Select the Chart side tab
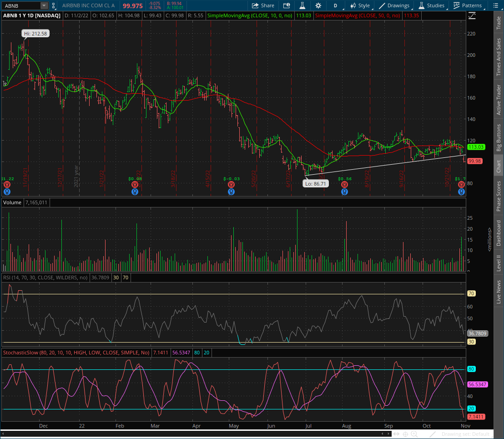Screen dimensions: 504x439 pos(499,167)
